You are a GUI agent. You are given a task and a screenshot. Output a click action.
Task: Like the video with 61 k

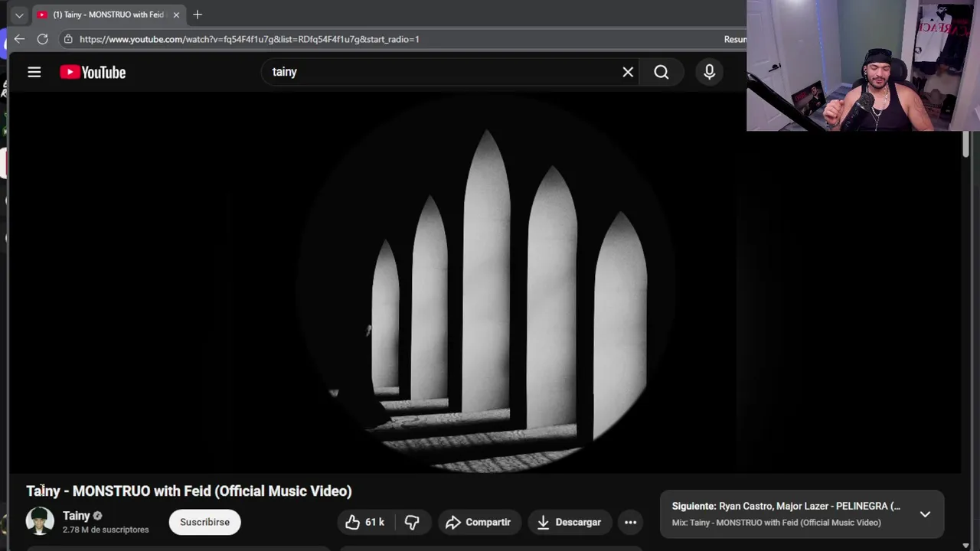coord(365,522)
